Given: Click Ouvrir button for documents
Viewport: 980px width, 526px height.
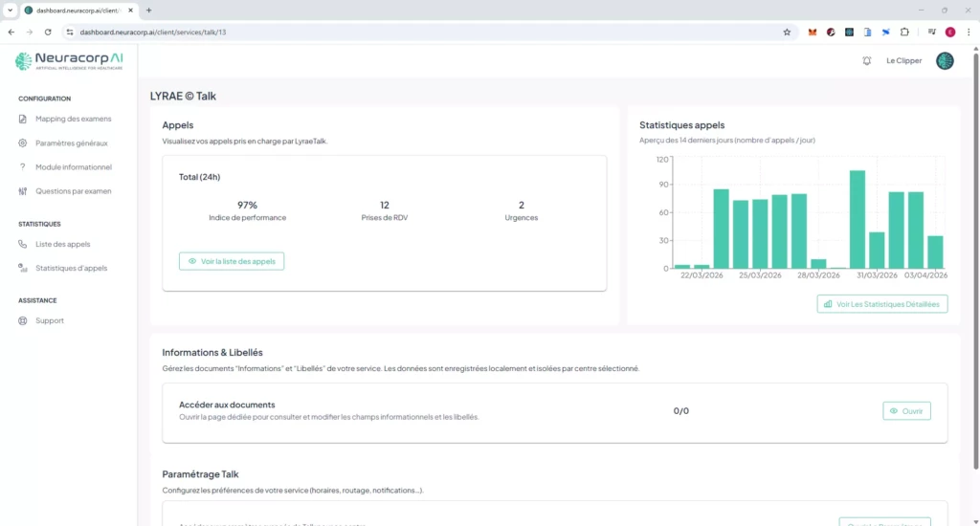Looking at the screenshot, I should tap(906, 411).
